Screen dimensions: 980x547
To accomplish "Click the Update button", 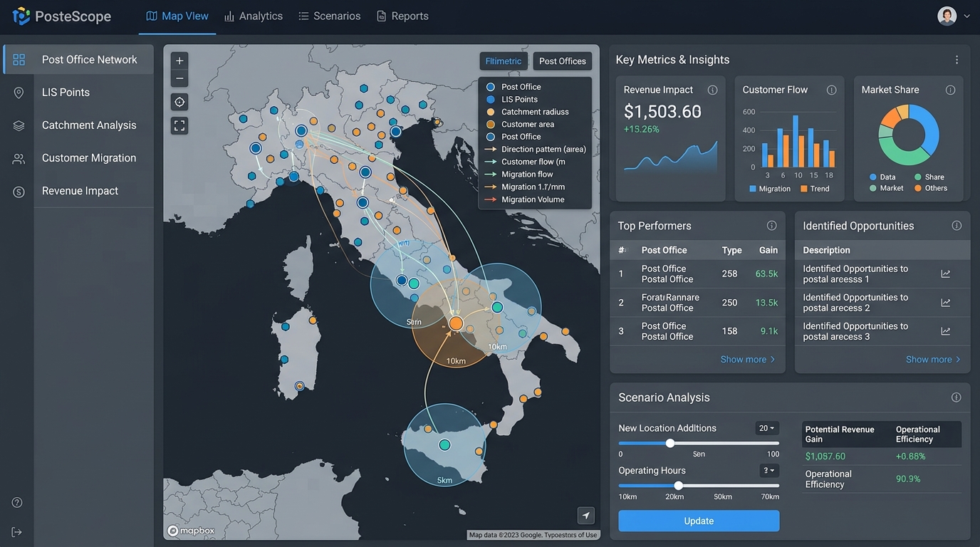I will click(x=699, y=521).
